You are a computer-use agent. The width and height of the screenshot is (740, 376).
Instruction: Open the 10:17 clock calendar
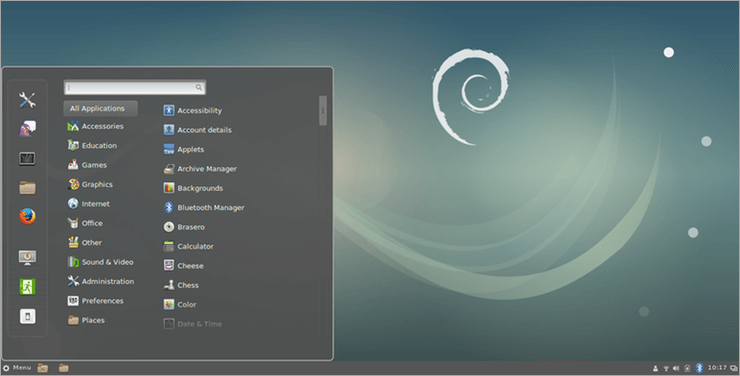717,368
